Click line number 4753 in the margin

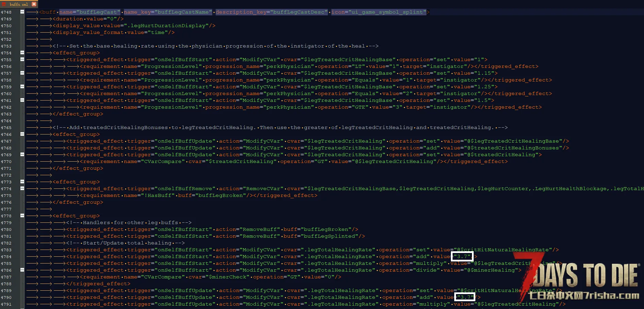(6, 46)
